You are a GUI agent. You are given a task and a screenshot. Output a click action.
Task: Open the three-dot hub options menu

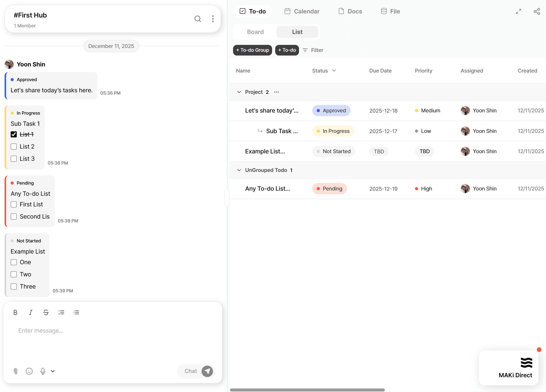click(x=213, y=19)
